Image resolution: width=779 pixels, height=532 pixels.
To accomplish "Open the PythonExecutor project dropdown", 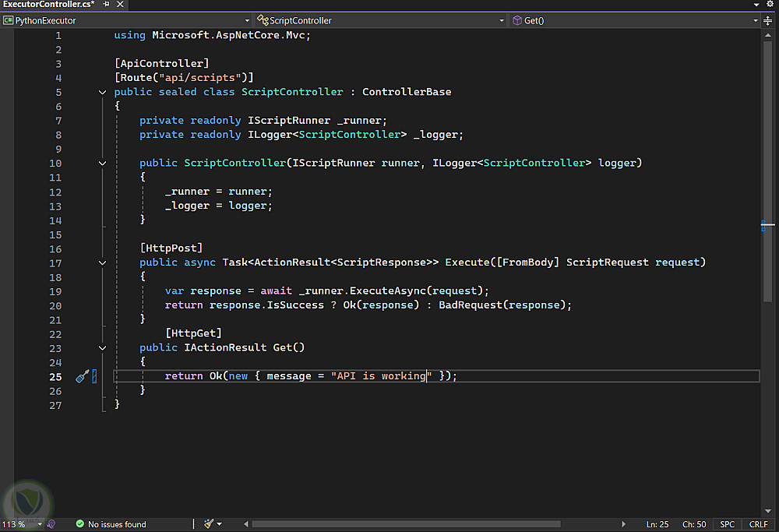I will tap(247, 20).
